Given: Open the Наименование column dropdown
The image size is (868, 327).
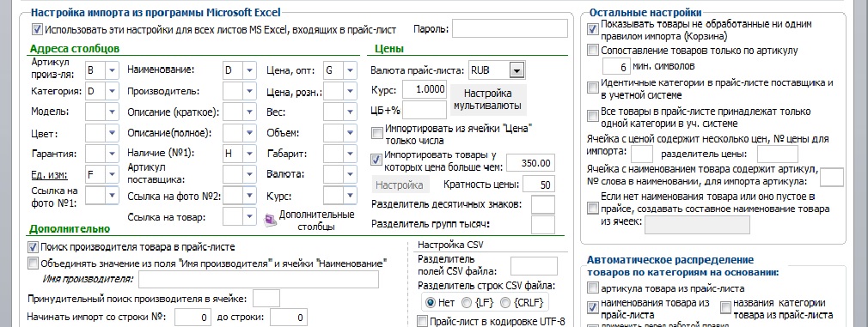Looking at the screenshot, I should [250, 70].
